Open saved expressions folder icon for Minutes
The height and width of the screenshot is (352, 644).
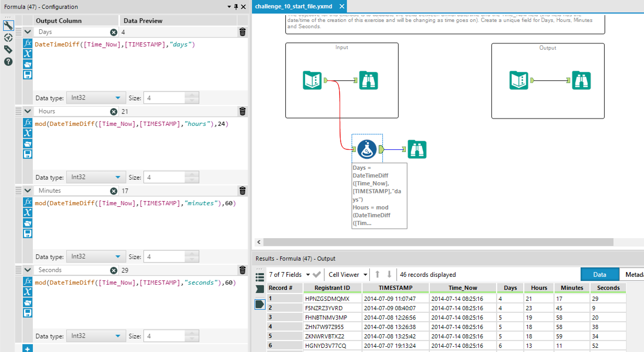tap(27, 223)
